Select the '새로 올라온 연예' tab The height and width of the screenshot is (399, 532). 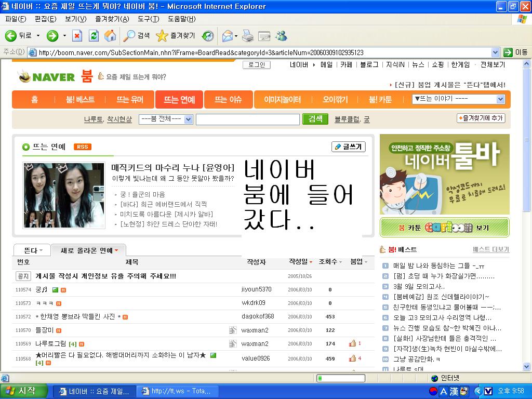(x=88, y=250)
